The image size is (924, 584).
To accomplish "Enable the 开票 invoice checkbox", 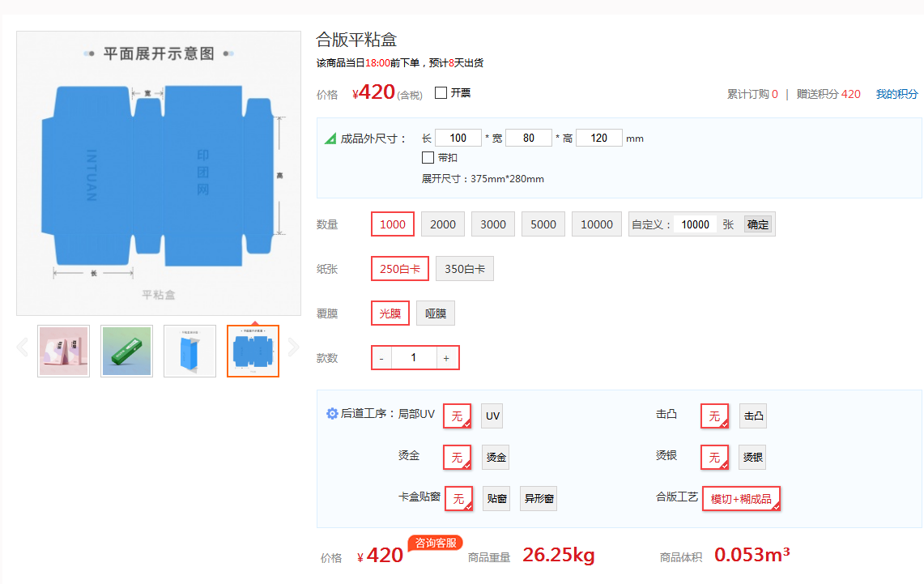I will pos(441,93).
